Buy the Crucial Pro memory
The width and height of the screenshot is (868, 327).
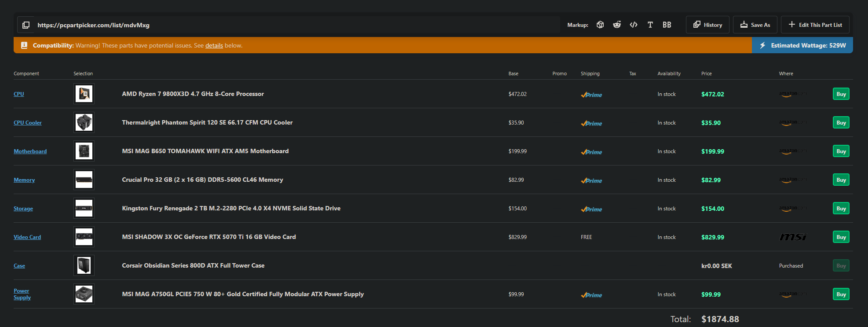(x=841, y=180)
